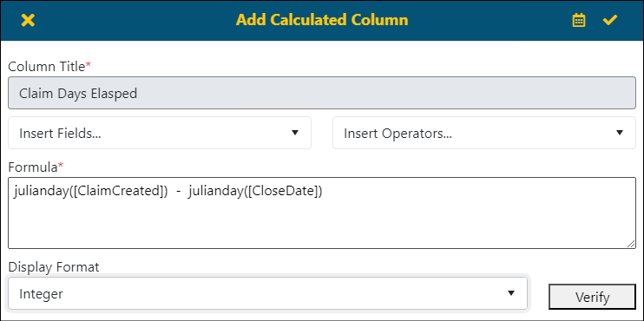Open the Insert Operators dropdown
The image size is (644, 321).
(484, 133)
